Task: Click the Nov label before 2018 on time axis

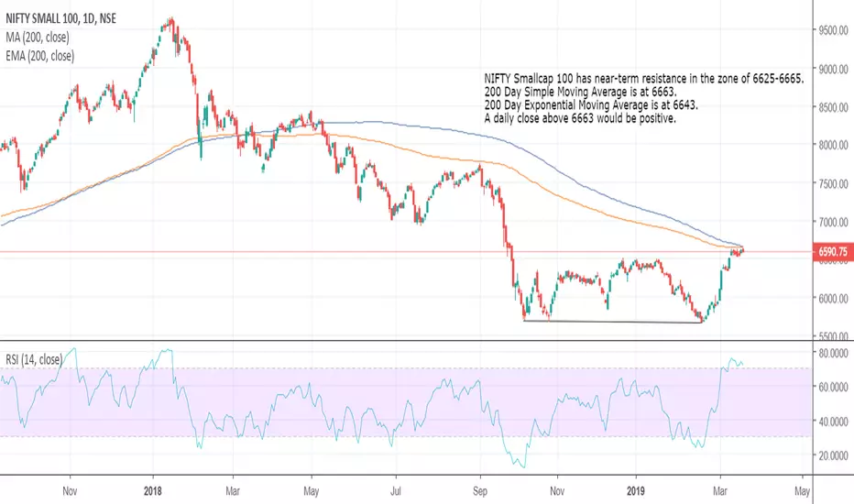Action: point(70,491)
